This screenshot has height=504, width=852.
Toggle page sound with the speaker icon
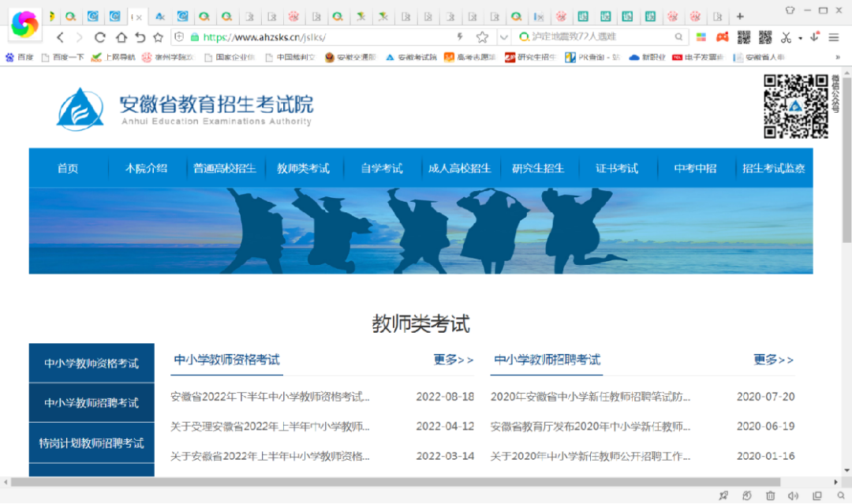[794, 495]
